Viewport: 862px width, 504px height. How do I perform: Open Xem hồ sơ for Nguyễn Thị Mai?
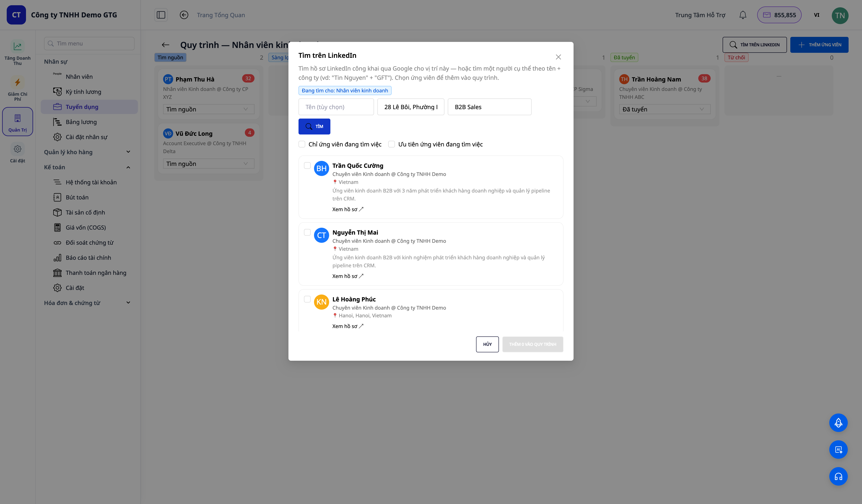click(348, 276)
